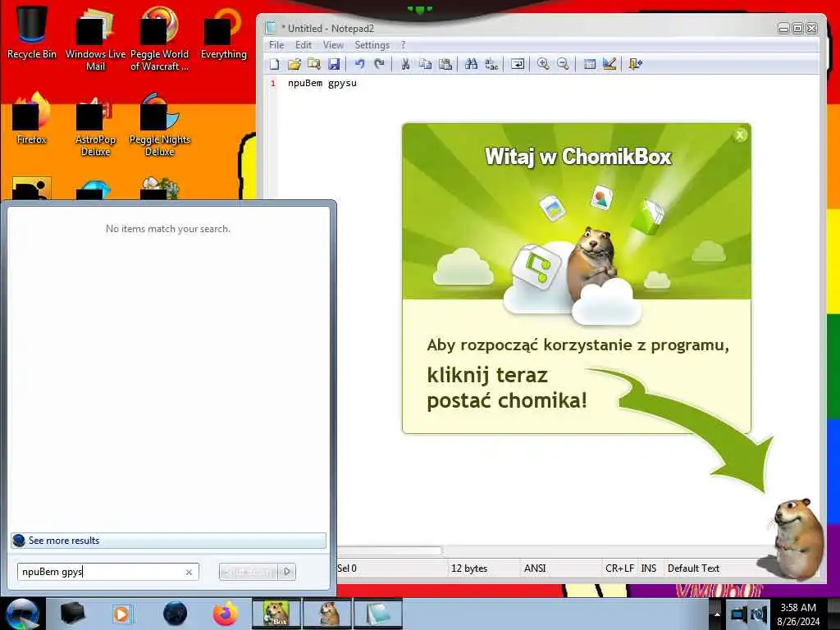The width and height of the screenshot is (840, 630).
Task: Open Peggle World of Warcraft shortcut
Action: click(x=159, y=39)
